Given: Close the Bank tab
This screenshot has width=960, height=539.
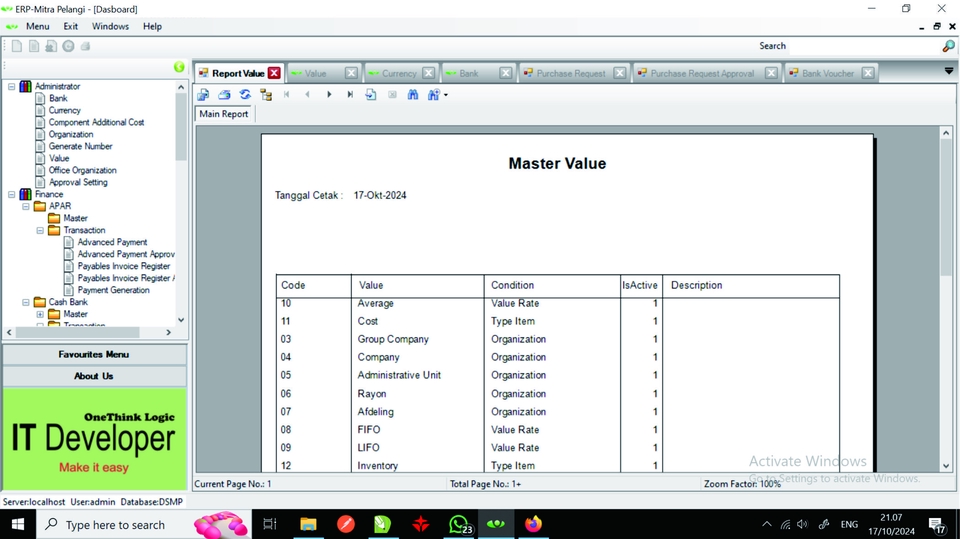Looking at the screenshot, I should pyautogui.click(x=506, y=73).
